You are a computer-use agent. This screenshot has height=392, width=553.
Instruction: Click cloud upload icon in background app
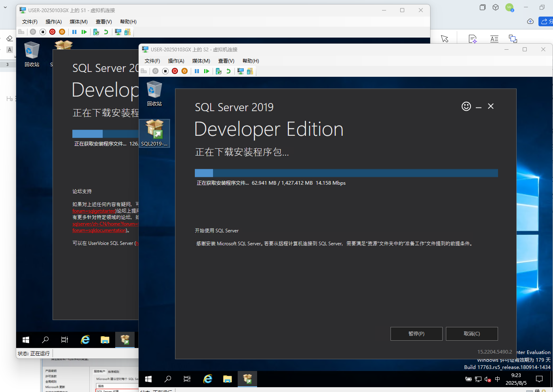click(530, 21)
